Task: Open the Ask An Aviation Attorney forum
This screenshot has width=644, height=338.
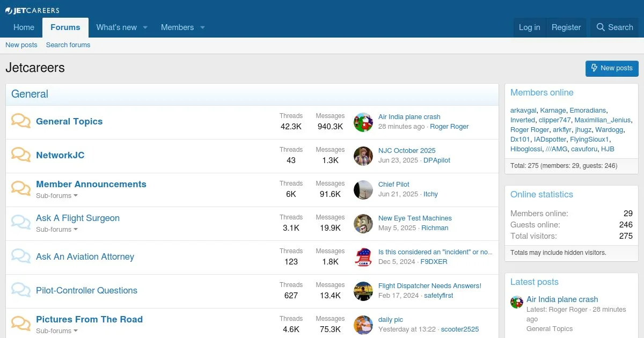Action: pos(85,256)
